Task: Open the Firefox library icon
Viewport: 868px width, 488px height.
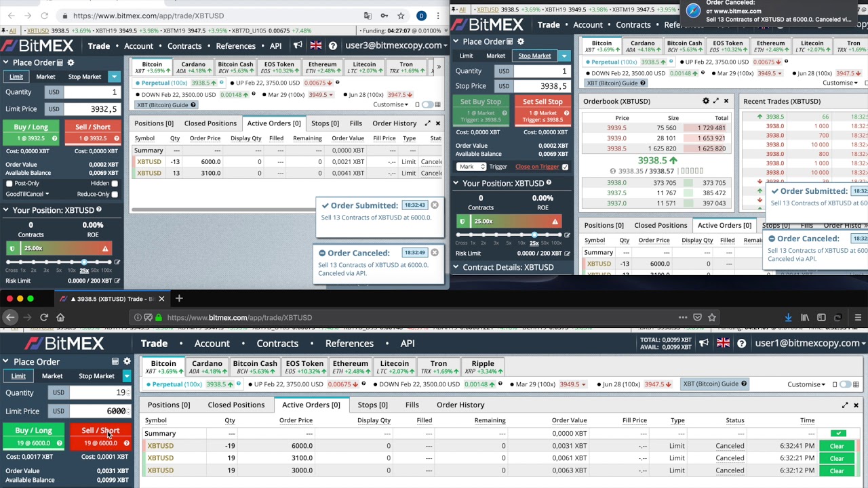Action: click(805, 317)
